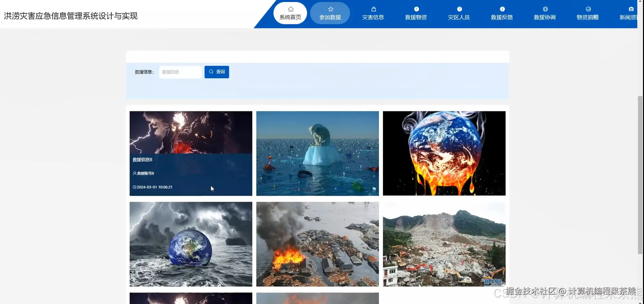Click the bag icon above 灾害信息
644x304 pixels.
point(373,9)
